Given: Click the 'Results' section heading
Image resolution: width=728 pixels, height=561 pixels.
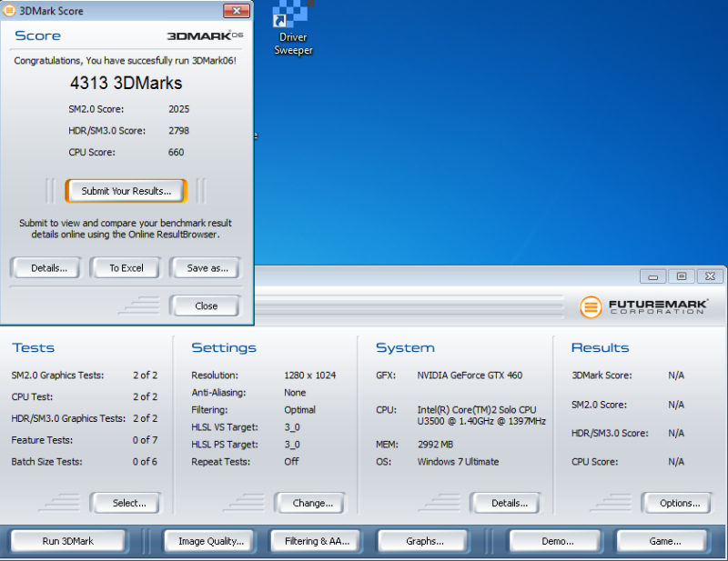Looking at the screenshot, I should (x=600, y=347).
